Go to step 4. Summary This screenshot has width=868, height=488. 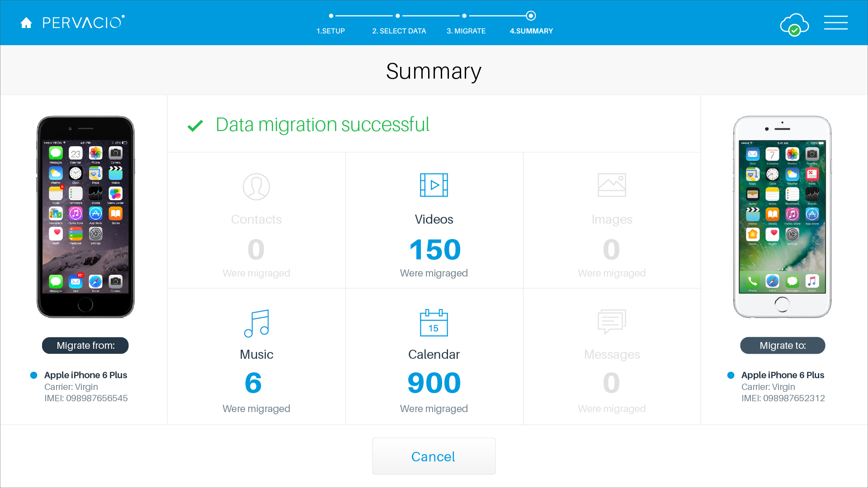tap(531, 31)
